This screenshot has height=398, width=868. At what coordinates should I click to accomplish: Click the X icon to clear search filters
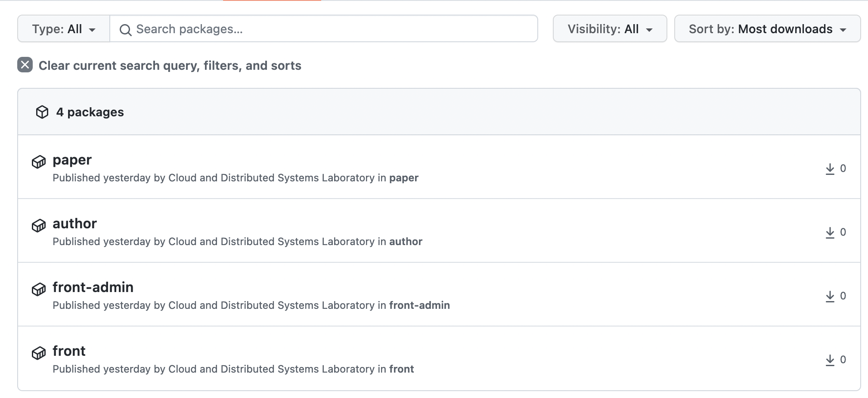click(x=25, y=65)
